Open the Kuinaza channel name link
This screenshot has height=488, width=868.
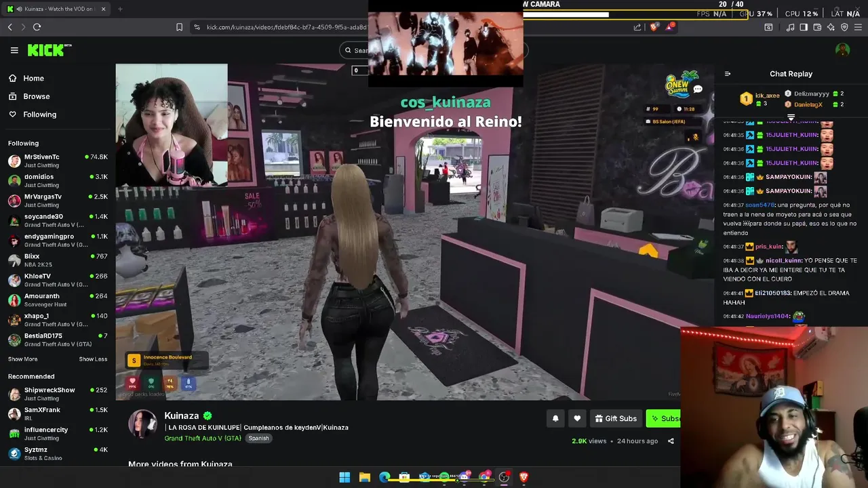pos(182,415)
